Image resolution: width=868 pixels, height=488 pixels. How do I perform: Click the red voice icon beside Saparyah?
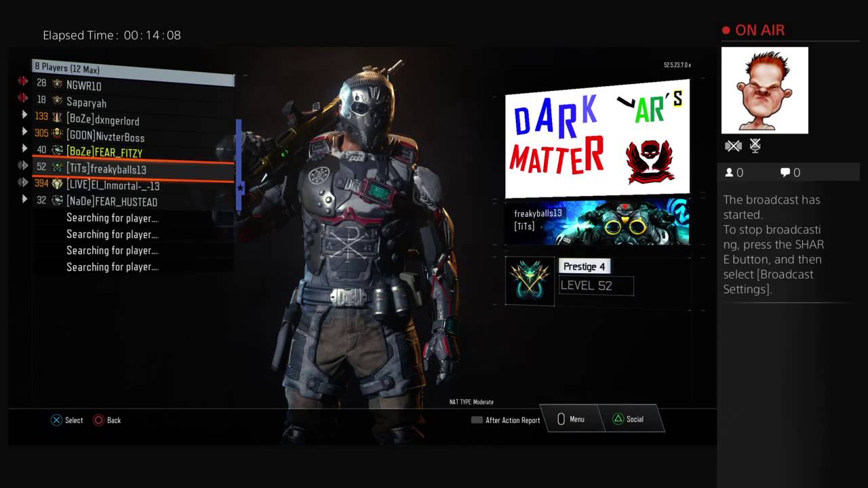tap(23, 98)
